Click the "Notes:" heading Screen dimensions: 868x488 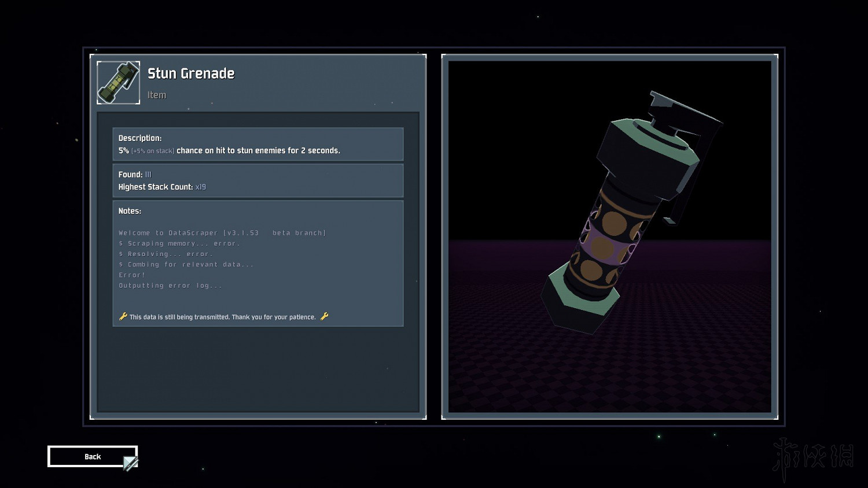coord(130,211)
